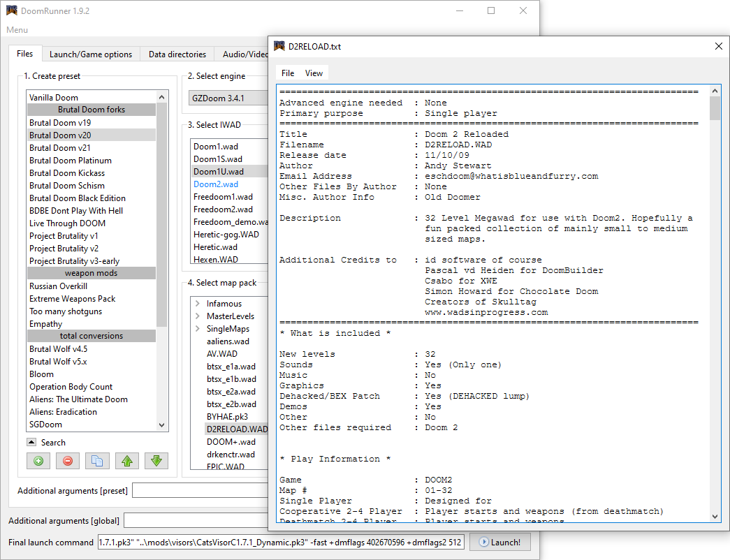Screen dimensions: 730x560
Task: Click the Final launch command field
Action: click(x=281, y=543)
